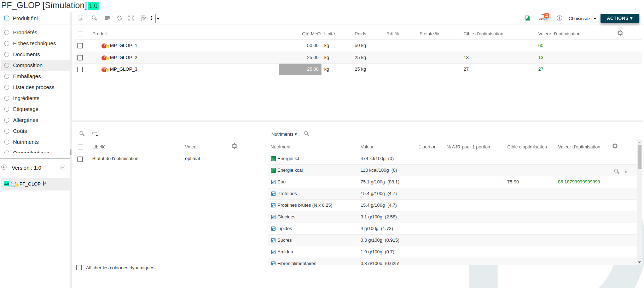644x288 pixels.
Task: Click the magnifier on the Energie kcal row
Action: pos(617,171)
